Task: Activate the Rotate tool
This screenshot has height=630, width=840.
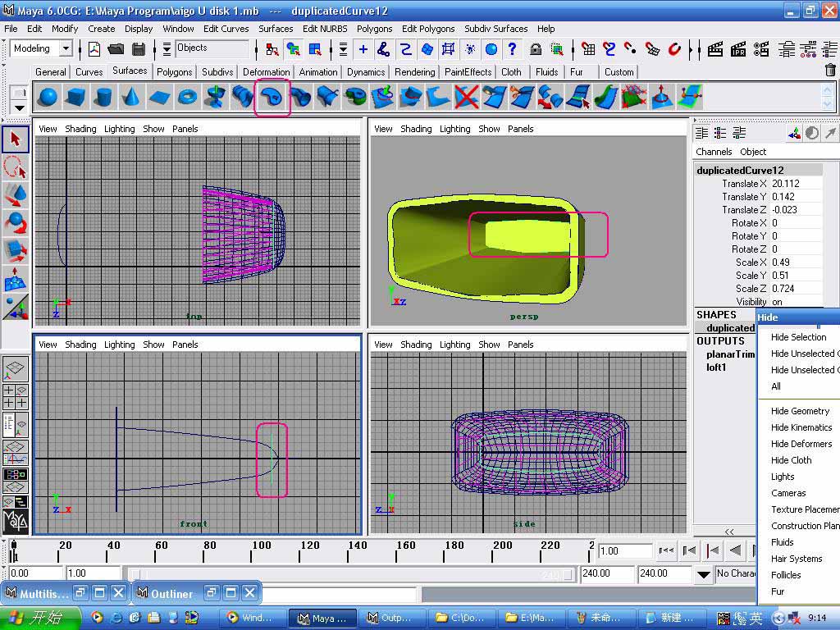Action: (x=15, y=223)
